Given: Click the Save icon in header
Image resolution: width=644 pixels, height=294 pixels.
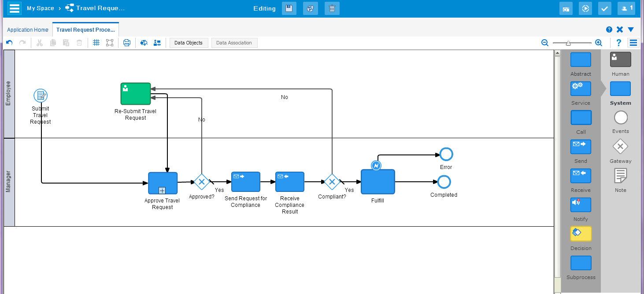Looking at the screenshot, I should [289, 9].
